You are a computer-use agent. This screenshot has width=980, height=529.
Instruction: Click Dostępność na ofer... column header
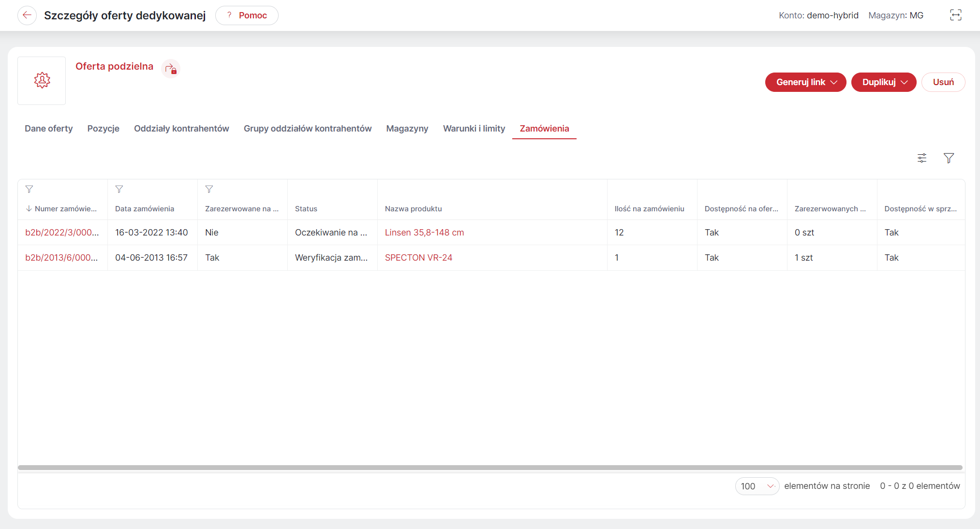tap(742, 209)
